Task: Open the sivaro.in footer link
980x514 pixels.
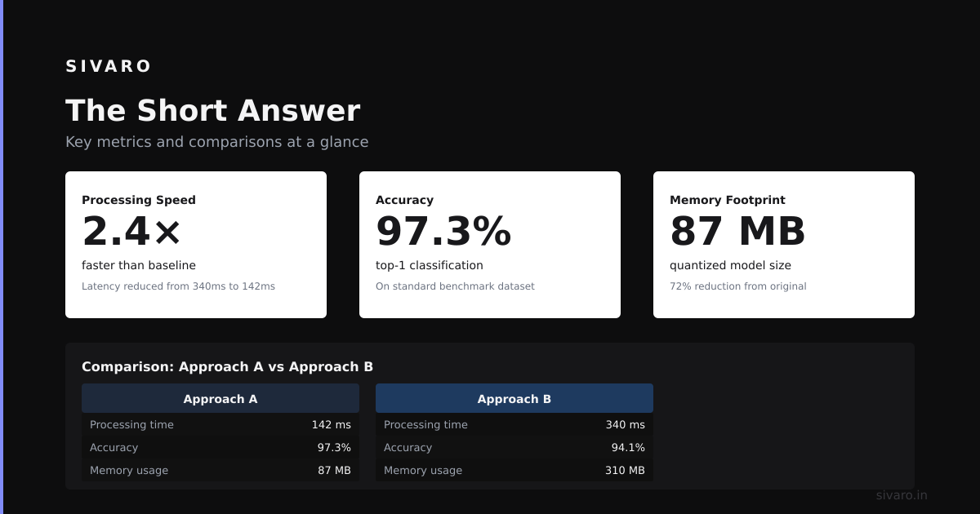Action: click(x=902, y=495)
